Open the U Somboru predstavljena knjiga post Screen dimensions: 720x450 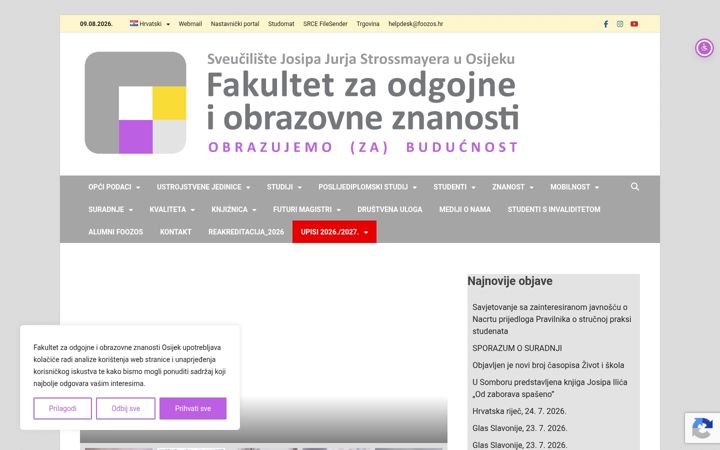[x=550, y=388]
